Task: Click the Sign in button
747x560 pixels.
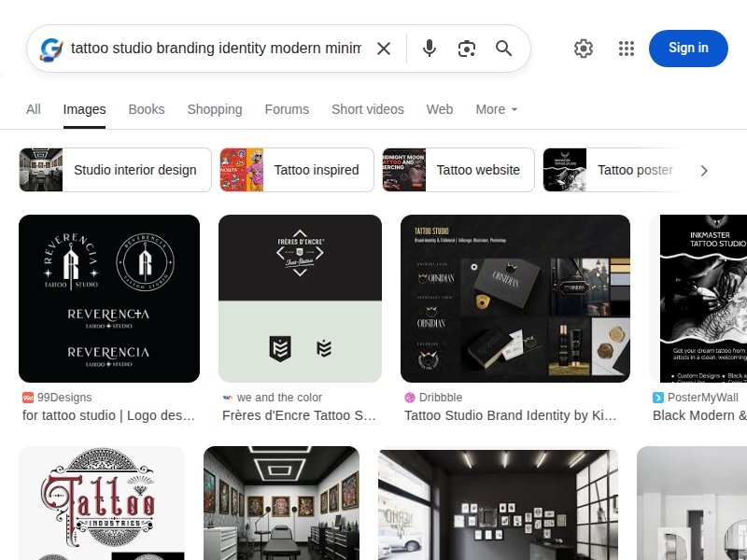Action: (x=688, y=49)
